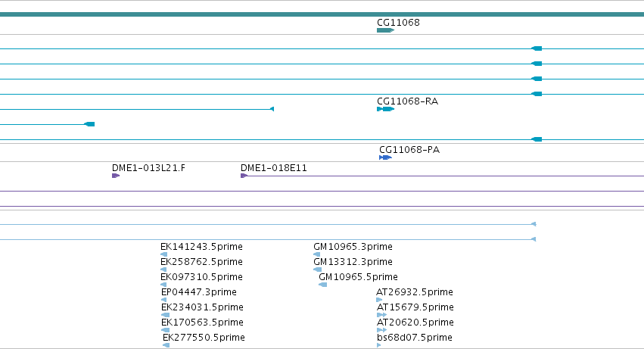Select the GM10965.3prime EST glyph
This screenshot has height=349, width=644.
(316, 254)
